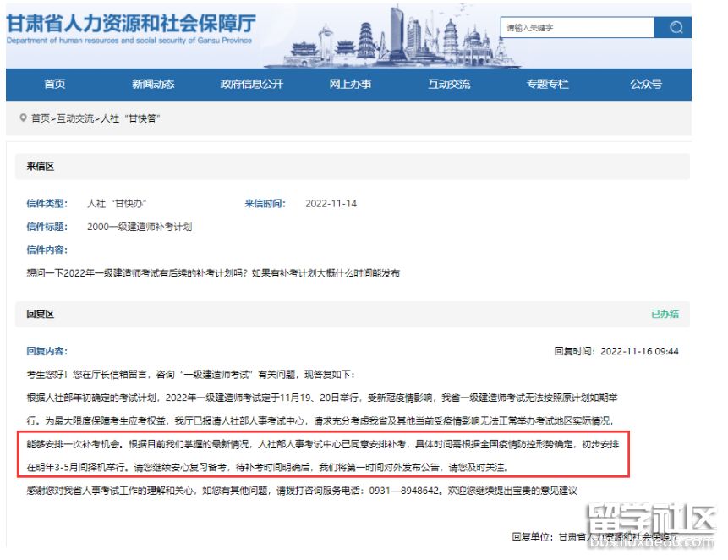Click the 来信区 section header
Screen dimensions: 728x560
[40, 167]
